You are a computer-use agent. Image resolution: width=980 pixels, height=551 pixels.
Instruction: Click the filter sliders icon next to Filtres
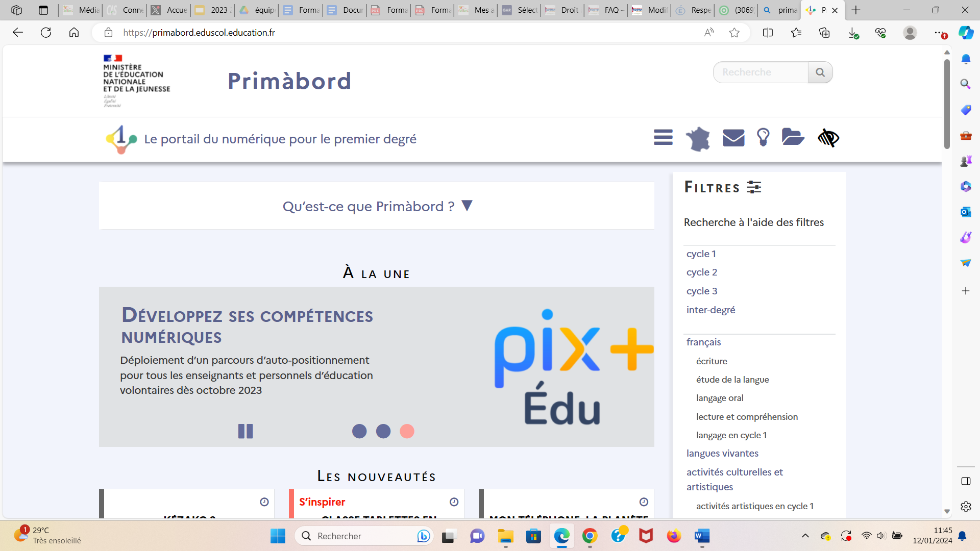(x=754, y=187)
